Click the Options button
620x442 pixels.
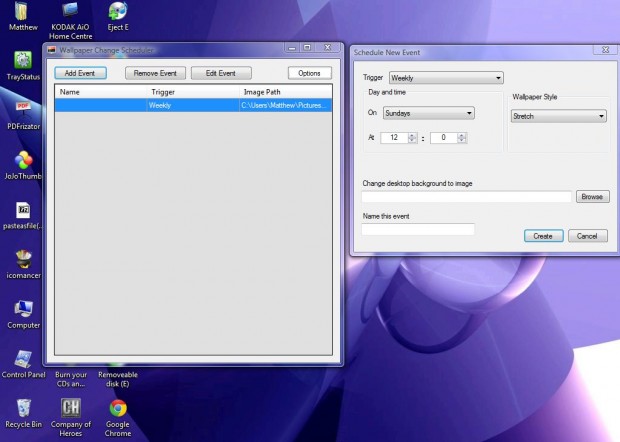(309, 73)
